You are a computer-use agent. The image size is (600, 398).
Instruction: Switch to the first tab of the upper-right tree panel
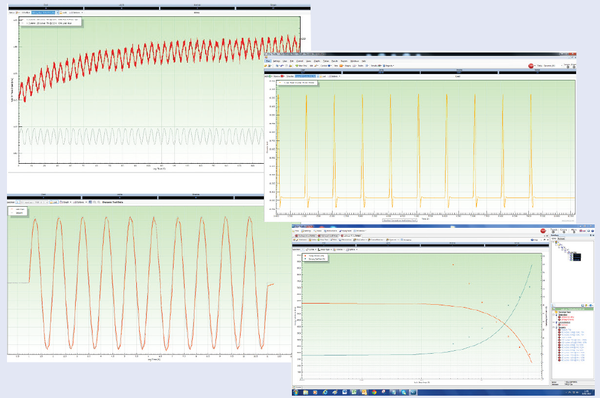[x=554, y=238]
